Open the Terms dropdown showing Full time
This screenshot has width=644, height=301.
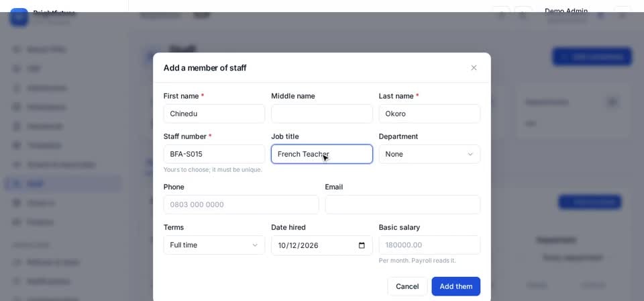pyautogui.click(x=214, y=245)
